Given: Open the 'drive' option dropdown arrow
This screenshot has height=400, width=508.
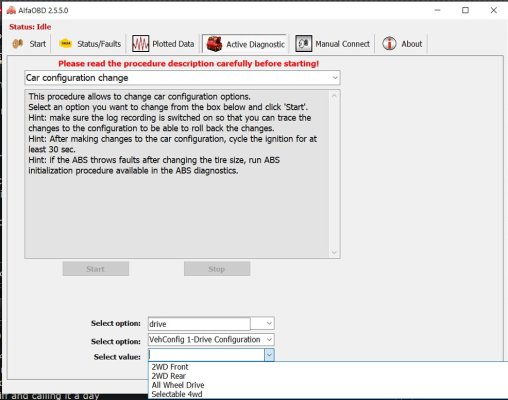Looking at the screenshot, I should tap(269, 323).
